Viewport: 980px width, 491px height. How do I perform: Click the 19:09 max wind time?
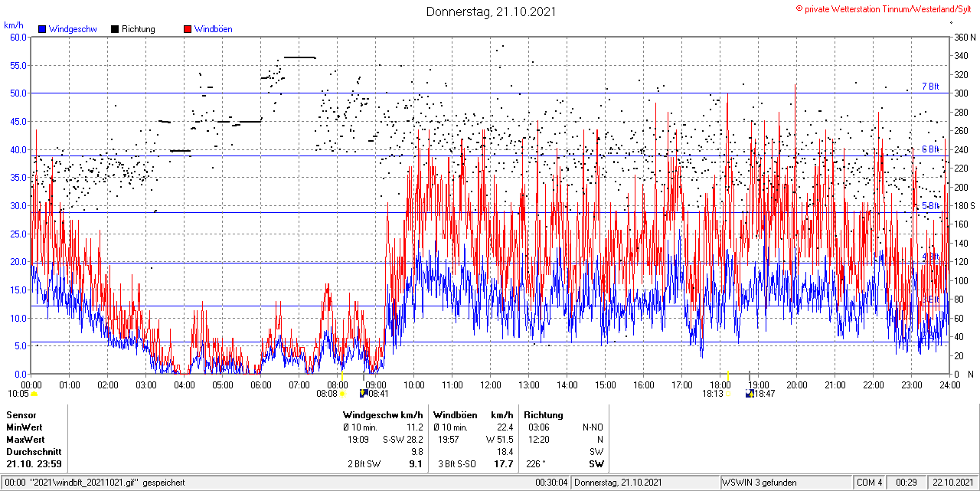[358, 440]
